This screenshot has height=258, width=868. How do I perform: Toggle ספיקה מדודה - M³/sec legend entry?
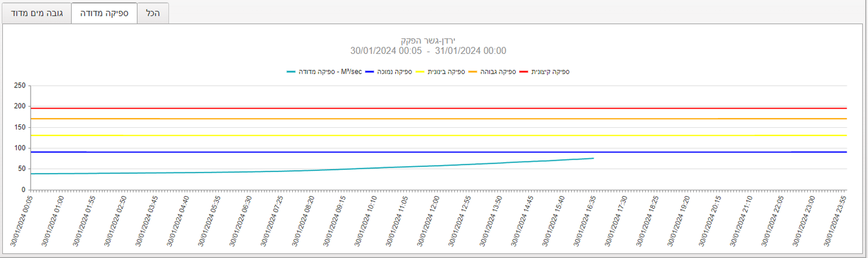point(331,72)
